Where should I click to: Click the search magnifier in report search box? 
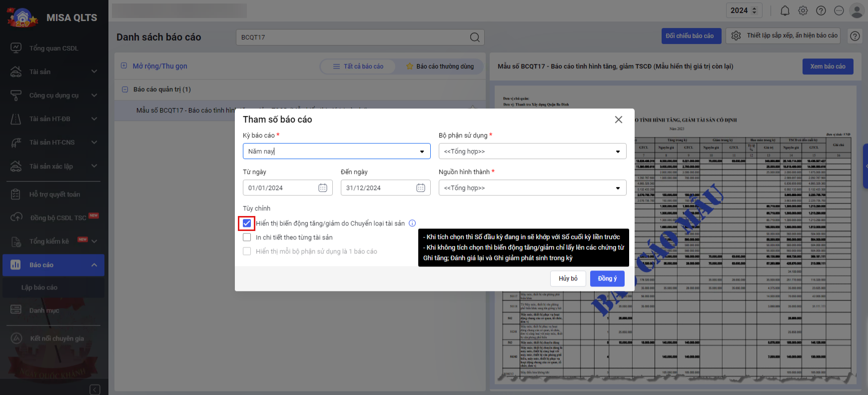pyautogui.click(x=475, y=37)
